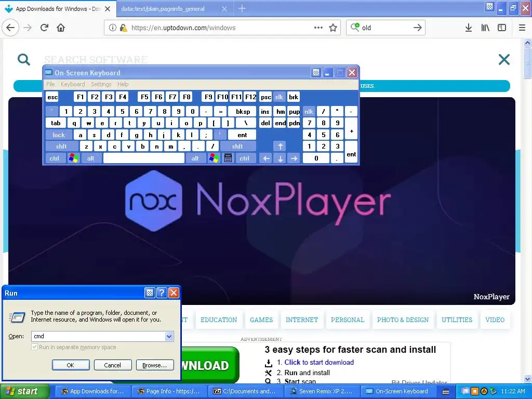Open the EDUCATION category link
This screenshot has height=399, width=532.
pos(219,320)
